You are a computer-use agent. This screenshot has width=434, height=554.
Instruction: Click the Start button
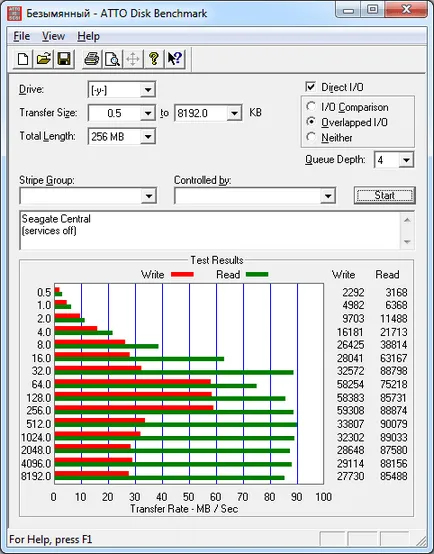coord(385,195)
